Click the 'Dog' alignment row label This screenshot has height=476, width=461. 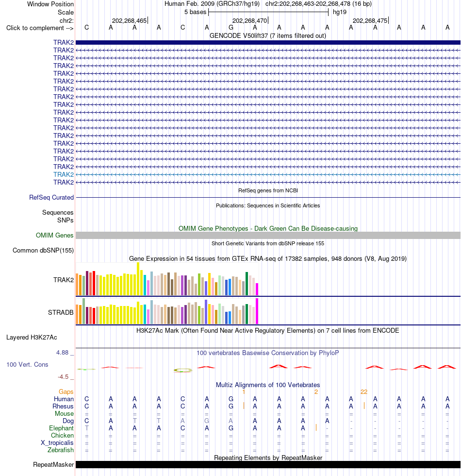[x=68, y=421]
